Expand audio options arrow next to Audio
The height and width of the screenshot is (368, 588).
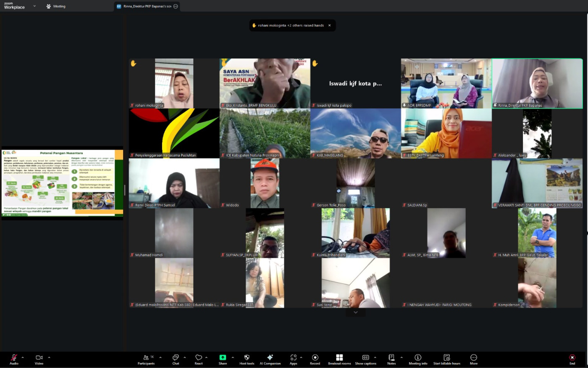coord(23,357)
